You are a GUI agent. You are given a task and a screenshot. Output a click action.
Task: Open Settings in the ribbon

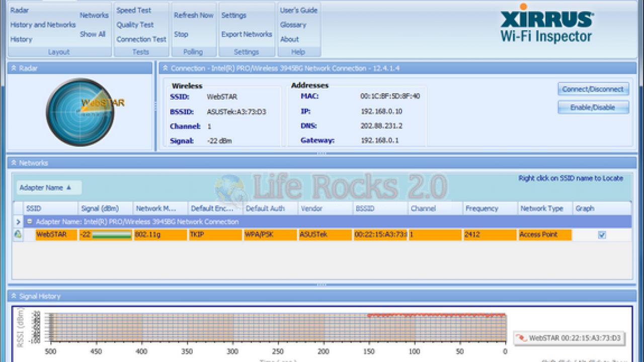click(x=234, y=15)
